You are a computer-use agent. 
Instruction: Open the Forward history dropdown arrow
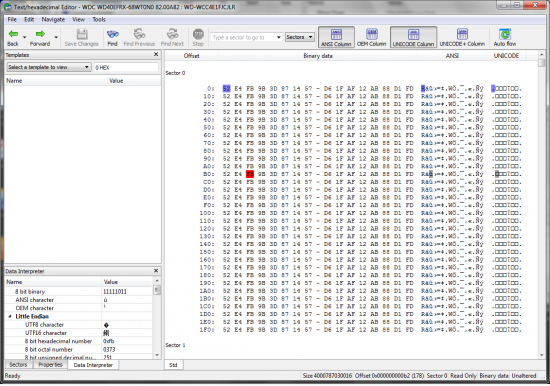coord(56,37)
